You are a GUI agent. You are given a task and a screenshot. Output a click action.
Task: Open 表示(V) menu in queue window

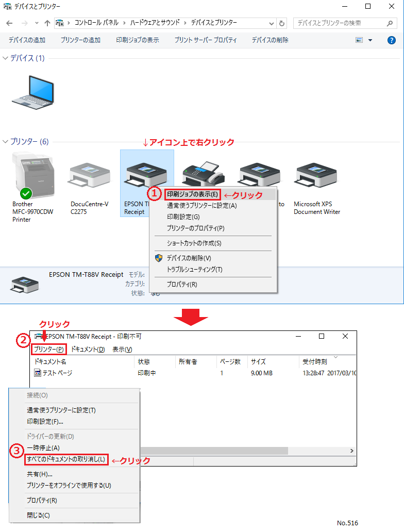pos(122,349)
